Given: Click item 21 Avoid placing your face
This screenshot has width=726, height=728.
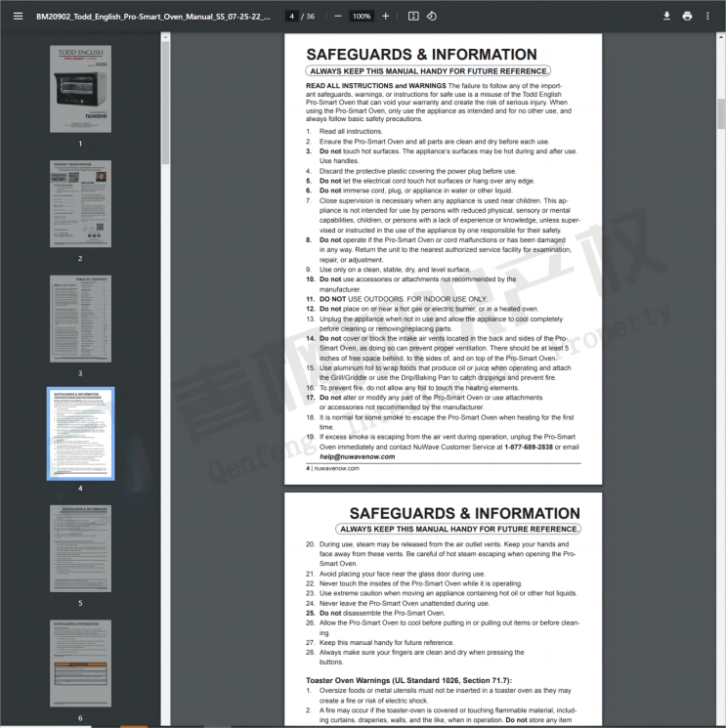Looking at the screenshot, I should click(x=396, y=574).
